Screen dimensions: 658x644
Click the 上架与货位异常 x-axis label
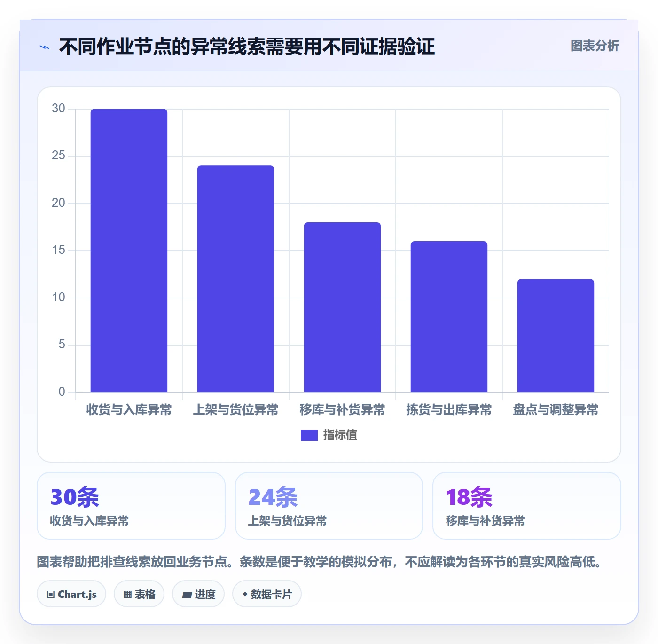pos(235,410)
